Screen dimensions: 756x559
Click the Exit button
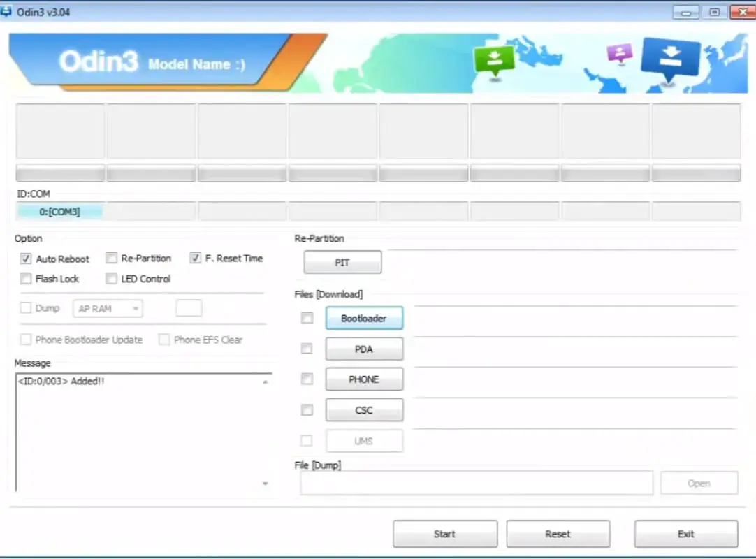coord(686,534)
